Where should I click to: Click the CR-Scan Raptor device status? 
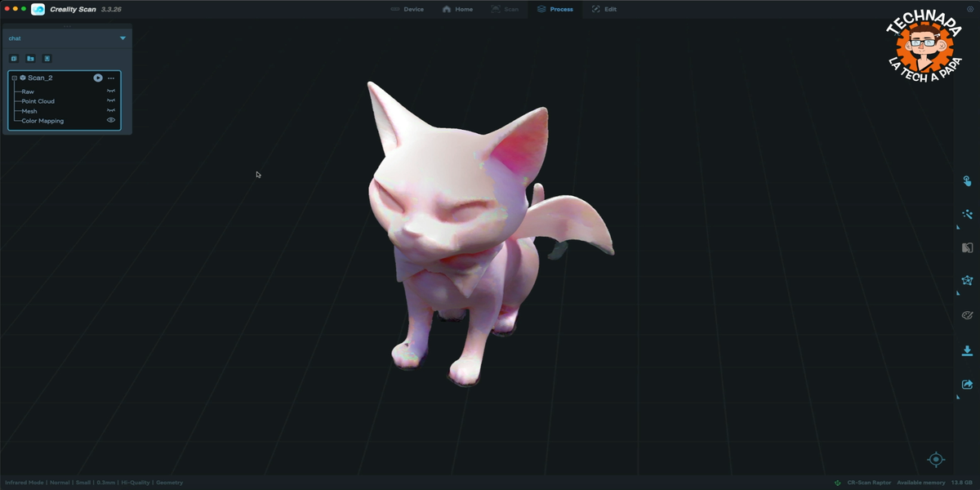tap(869, 483)
